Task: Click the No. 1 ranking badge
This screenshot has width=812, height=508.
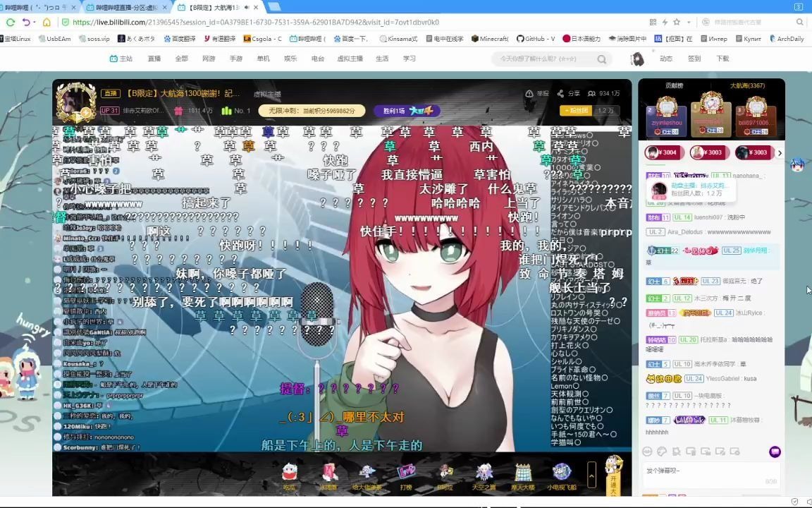Action: pos(236,111)
